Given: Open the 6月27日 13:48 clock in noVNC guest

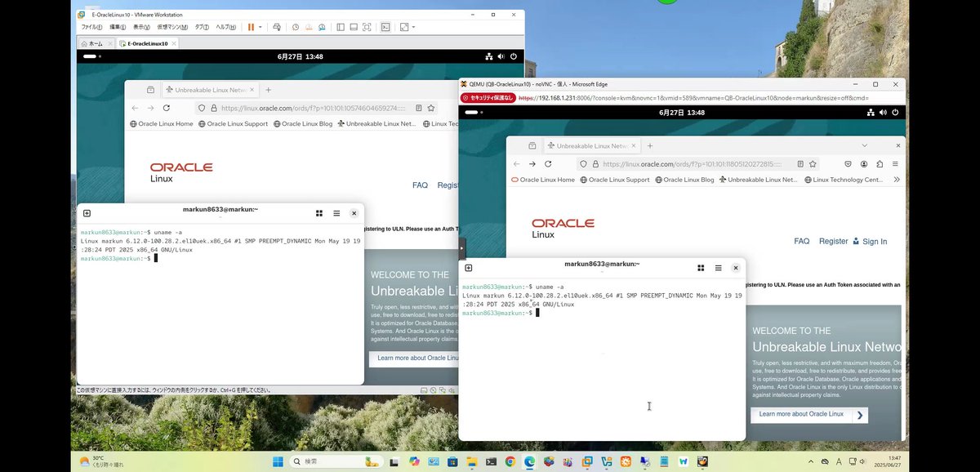Looking at the screenshot, I should point(682,113).
